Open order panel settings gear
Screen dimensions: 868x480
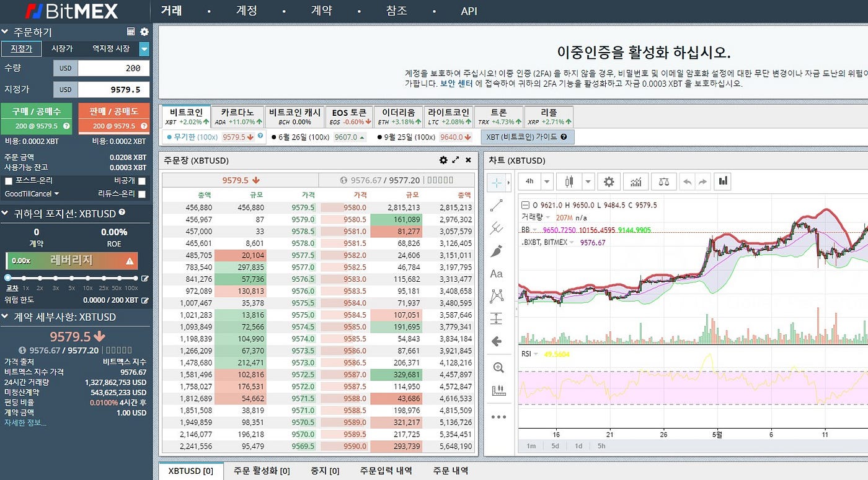coord(144,32)
